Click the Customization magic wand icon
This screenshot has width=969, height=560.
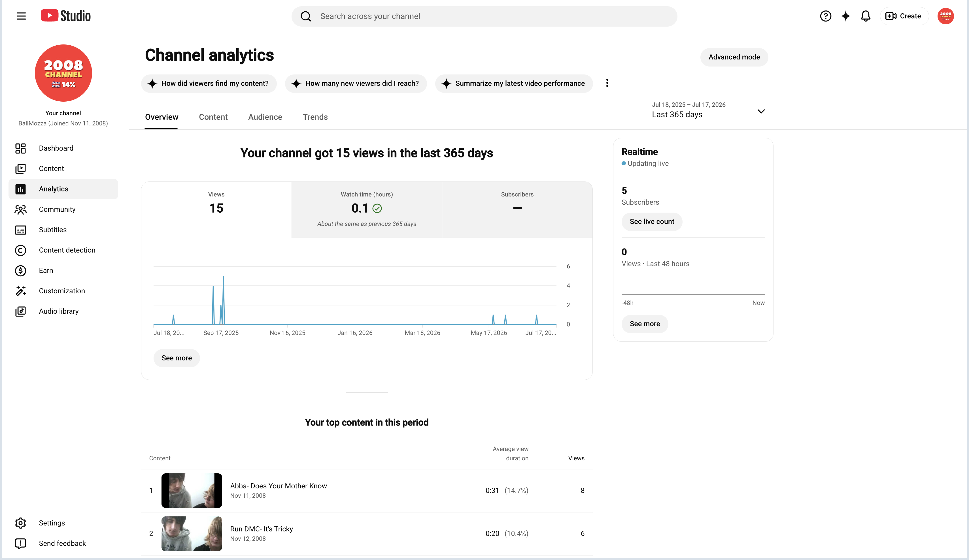point(20,291)
